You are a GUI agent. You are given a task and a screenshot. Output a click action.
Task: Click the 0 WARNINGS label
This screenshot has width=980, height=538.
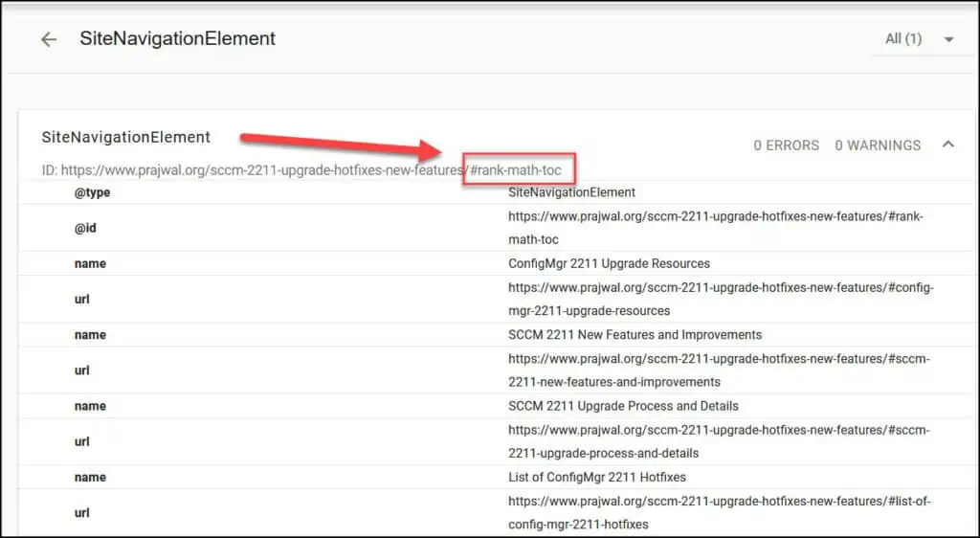pos(878,146)
